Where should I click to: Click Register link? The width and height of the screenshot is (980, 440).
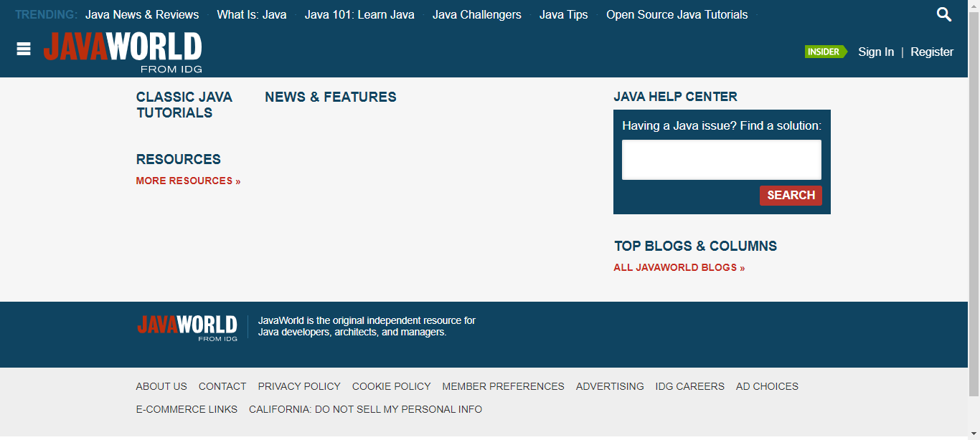(932, 52)
